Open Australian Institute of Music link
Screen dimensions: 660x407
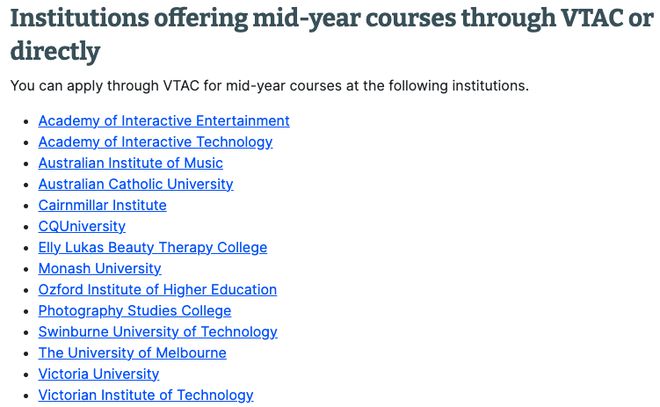pos(130,163)
